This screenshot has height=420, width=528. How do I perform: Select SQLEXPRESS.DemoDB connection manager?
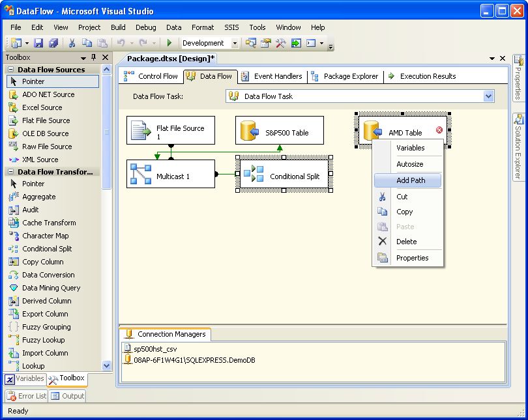(x=190, y=360)
